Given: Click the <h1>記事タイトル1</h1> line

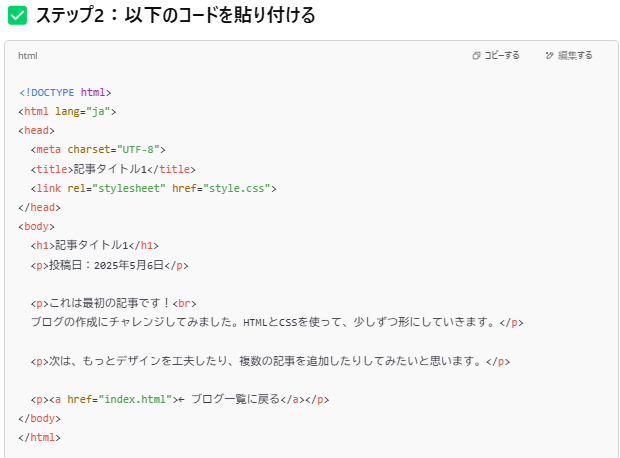Looking at the screenshot, I should 95,245.
